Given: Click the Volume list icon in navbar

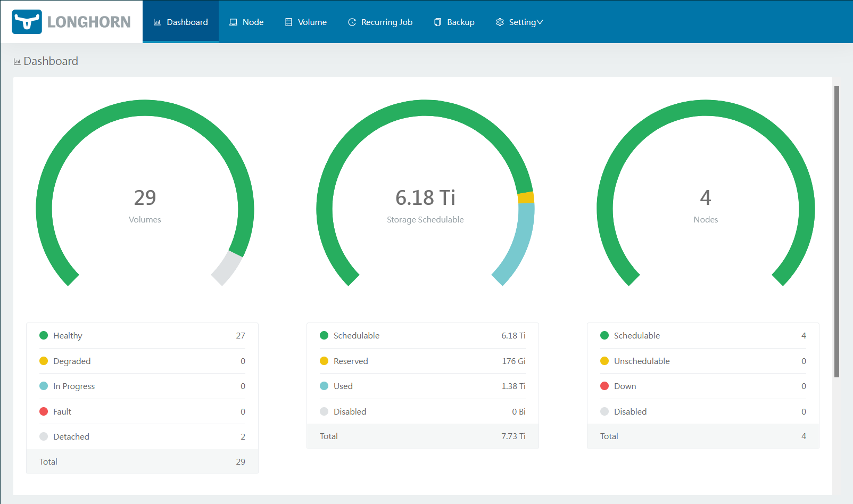Looking at the screenshot, I should [x=289, y=22].
